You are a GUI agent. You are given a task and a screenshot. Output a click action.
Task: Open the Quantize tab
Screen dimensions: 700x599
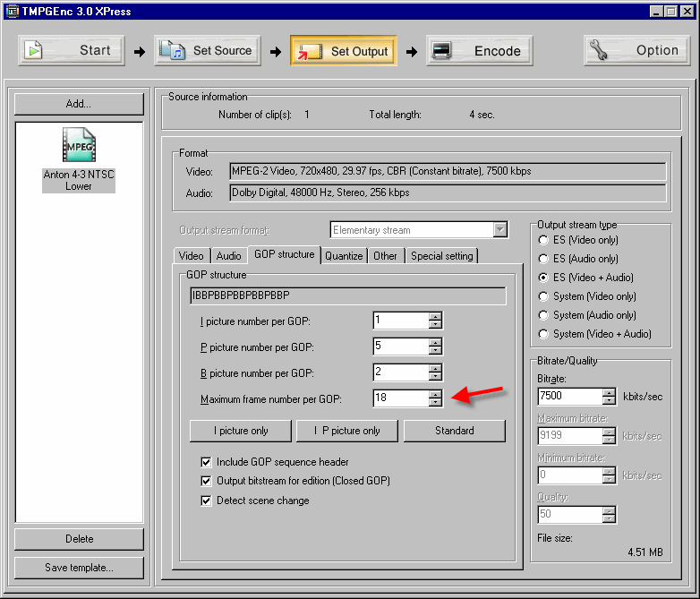344,256
